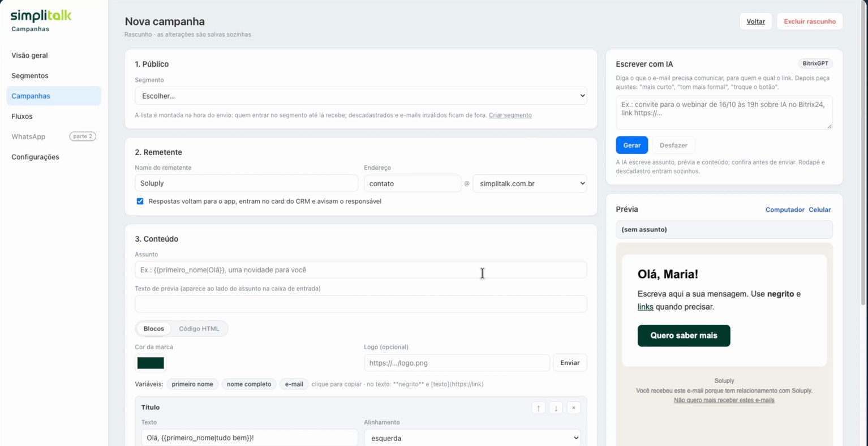Click the Logo URL field

point(457,363)
